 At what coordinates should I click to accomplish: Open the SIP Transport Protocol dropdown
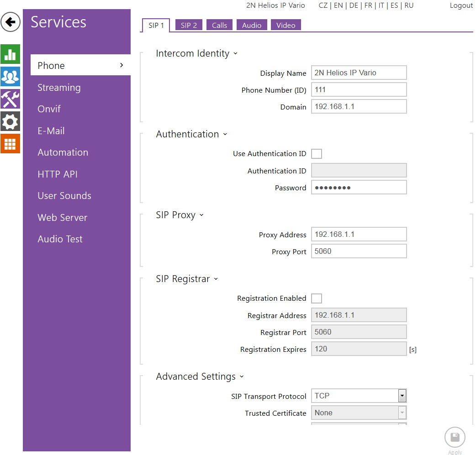click(359, 396)
